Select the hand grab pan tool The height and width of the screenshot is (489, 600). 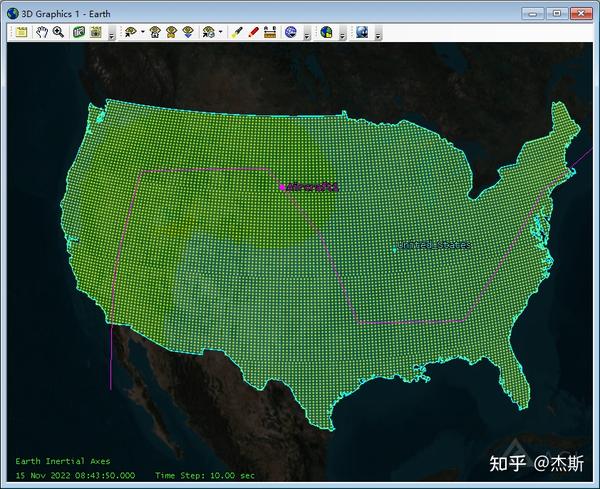pyautogui.click(x=42, y=32)
